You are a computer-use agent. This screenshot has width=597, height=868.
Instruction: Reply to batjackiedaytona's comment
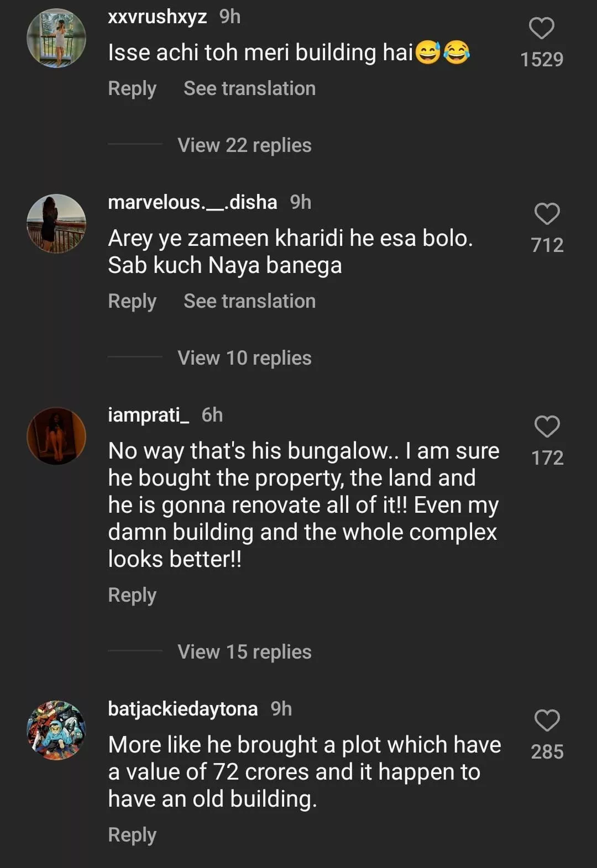(132, 835)
